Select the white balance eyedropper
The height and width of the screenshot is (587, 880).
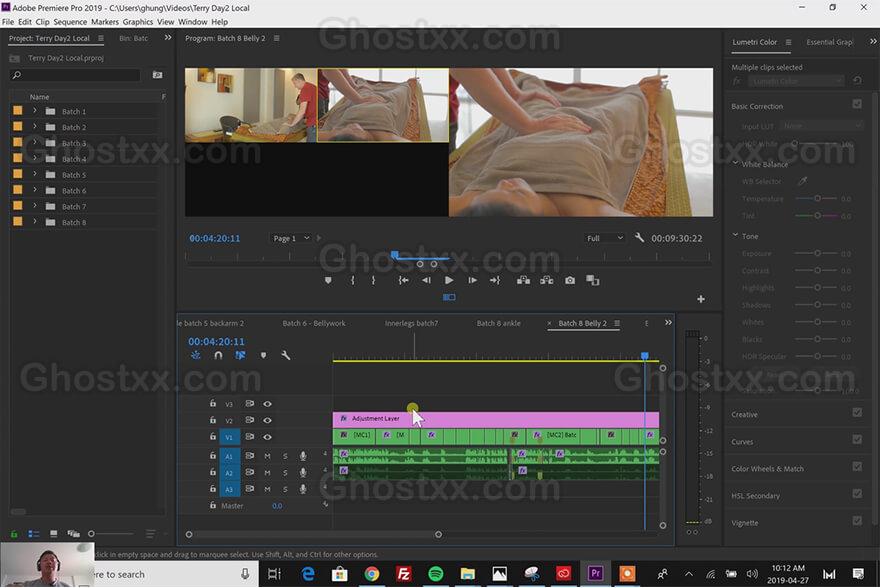tap(803, 181)
